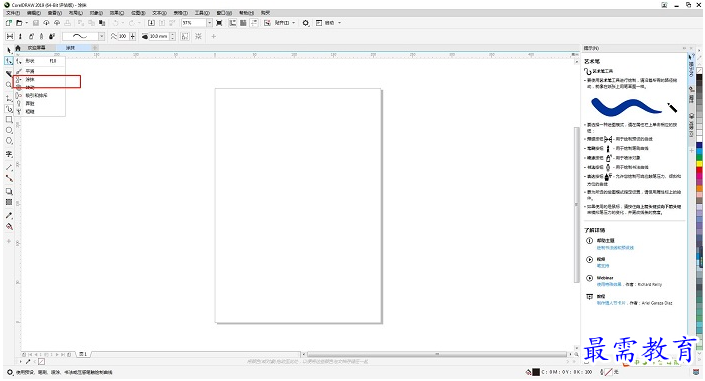Switch Artistic Media to Brush mode

click(20, 36)
